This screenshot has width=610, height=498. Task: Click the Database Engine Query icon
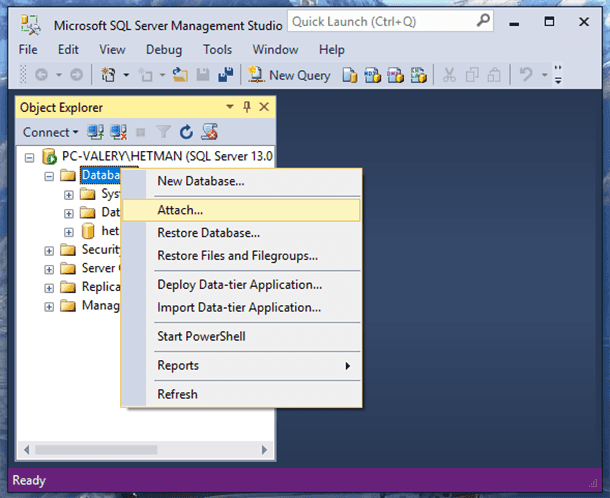349,75
